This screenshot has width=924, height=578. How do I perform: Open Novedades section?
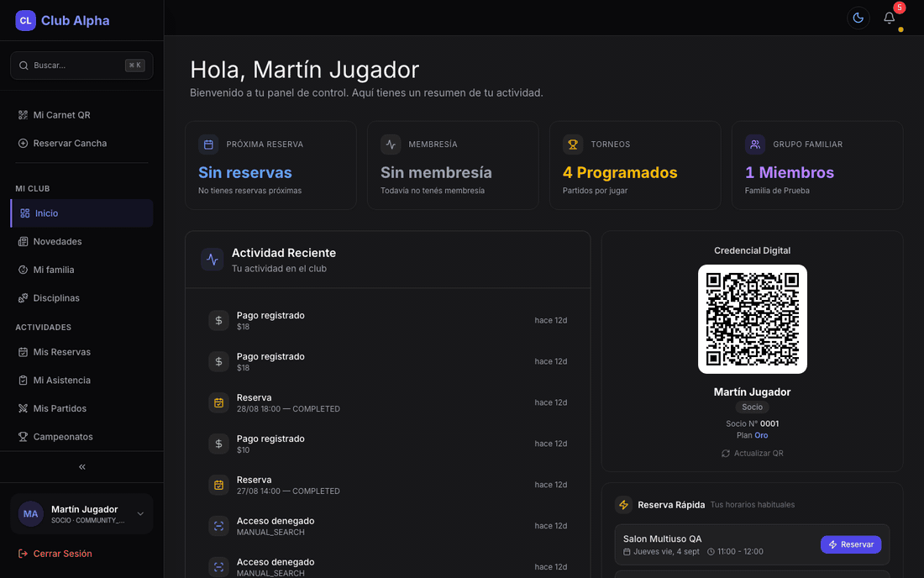82,242
